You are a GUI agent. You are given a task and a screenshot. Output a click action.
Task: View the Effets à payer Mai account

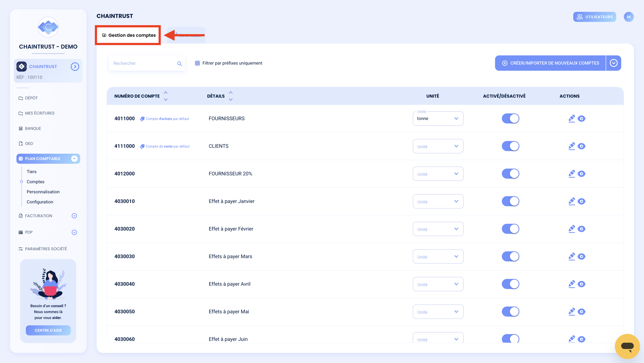[x=582, y=312]
